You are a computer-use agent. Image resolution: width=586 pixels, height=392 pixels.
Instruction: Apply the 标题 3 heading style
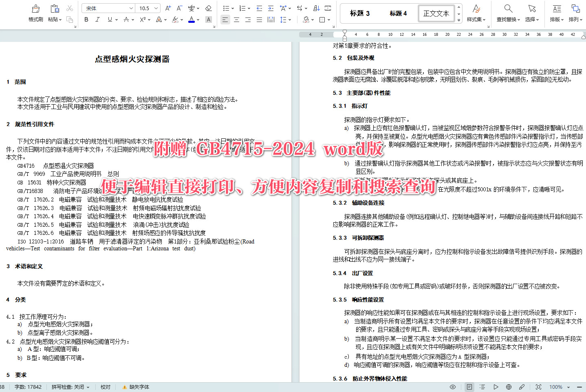pyautogui.click(x=359, y=13)
